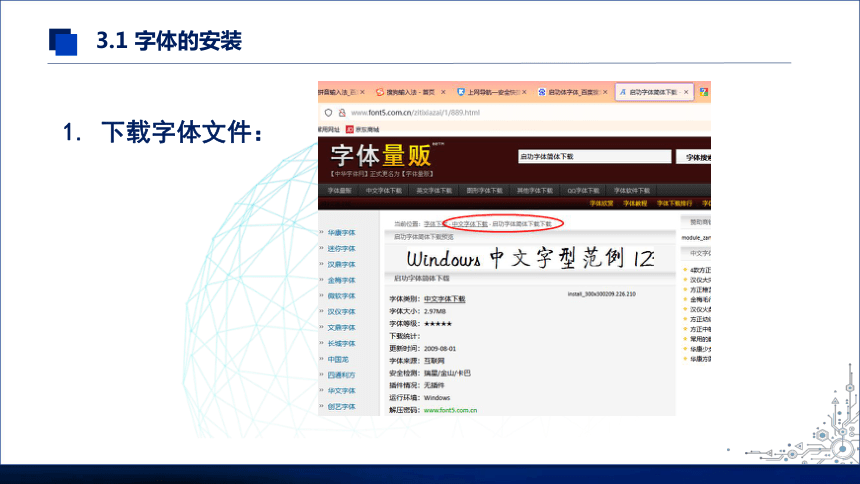Image resolution: width=860 pixels, height=484 pixels.
Task: Open 华文字体 in the left sidebar
Action: coord(342,391)
